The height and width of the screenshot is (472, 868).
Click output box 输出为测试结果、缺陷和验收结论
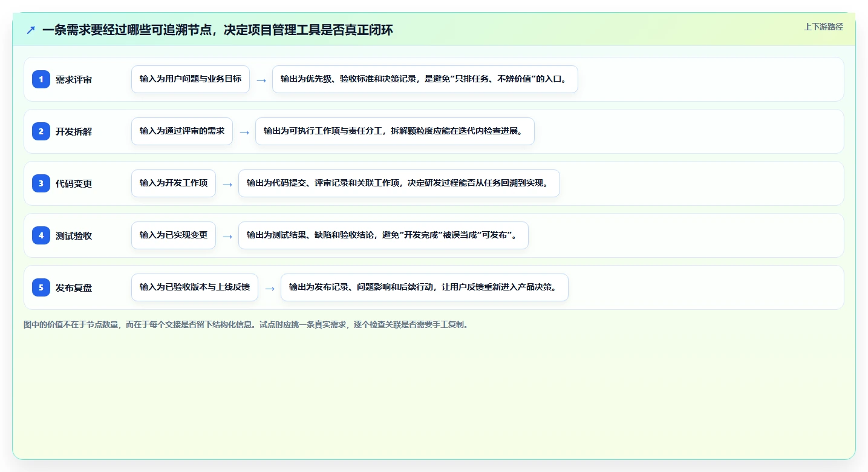coord(383,235)
